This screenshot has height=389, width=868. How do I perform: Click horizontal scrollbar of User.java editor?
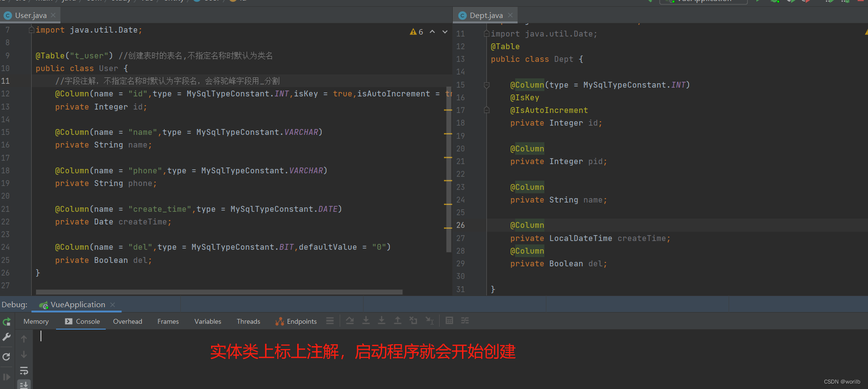tap(219, 292)
